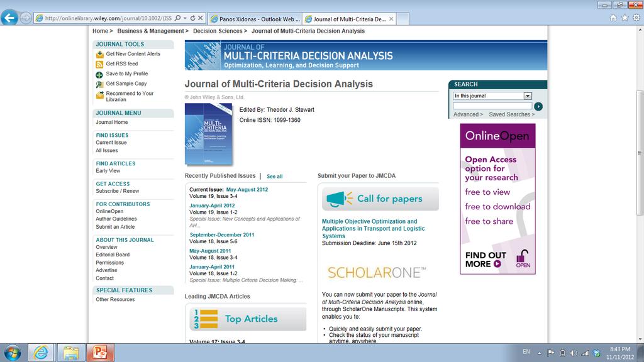
Task: Open Author Guidelines link
Action: (x=116, y=219)
